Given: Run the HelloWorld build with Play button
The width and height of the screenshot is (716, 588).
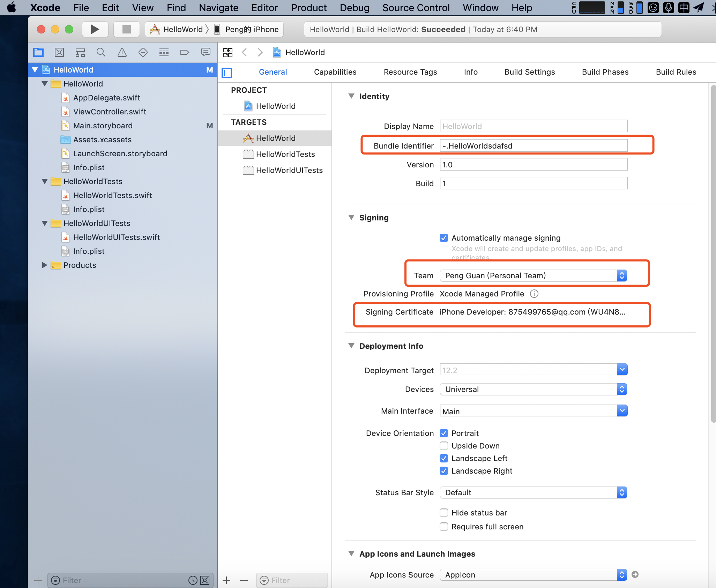Looking at the screenshot, I should click(95, 29).
